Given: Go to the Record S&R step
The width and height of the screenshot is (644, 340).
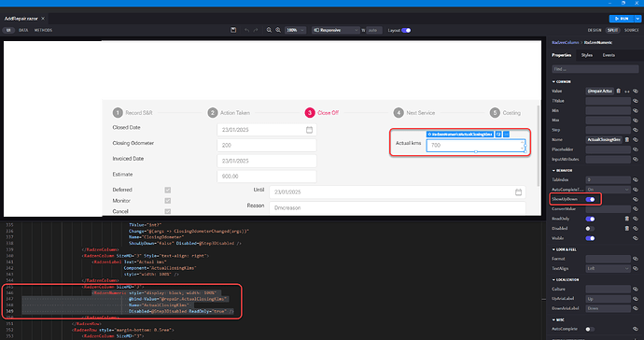Looking at the screenshot, I should (x=133, y=113).
